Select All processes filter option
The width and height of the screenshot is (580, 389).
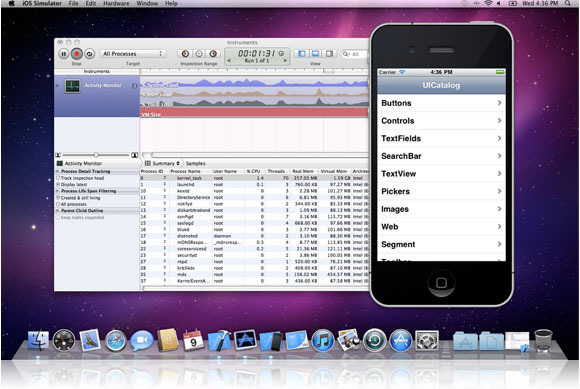pos(71,204)
